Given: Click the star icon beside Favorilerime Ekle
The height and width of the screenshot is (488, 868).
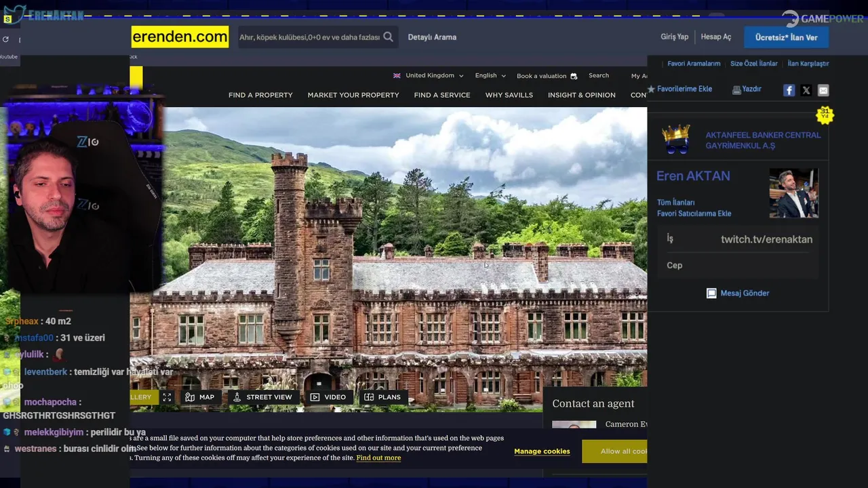Looking at the screenshot, I should pyautogui.click(x=651, y=89).
